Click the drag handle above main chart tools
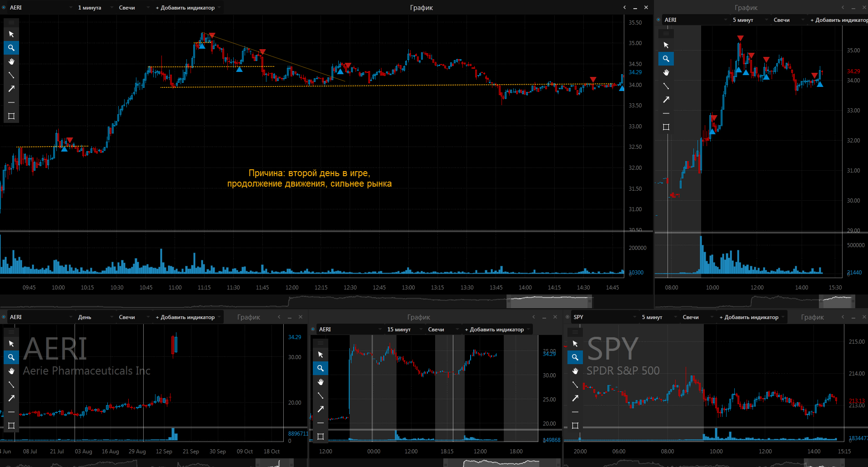 (x=11, y=22)
